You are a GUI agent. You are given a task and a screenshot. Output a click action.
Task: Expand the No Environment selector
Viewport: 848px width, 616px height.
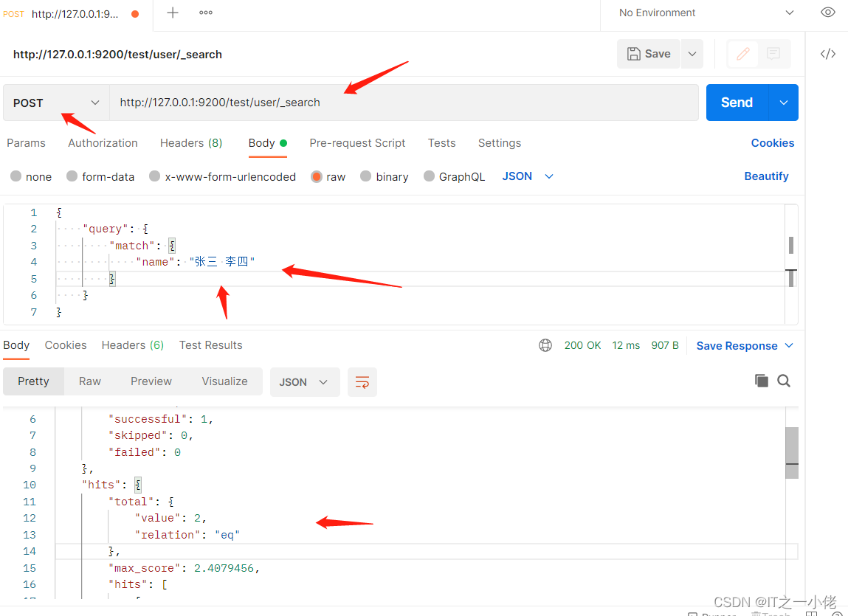pyautogui.click(x=706, y=13)
